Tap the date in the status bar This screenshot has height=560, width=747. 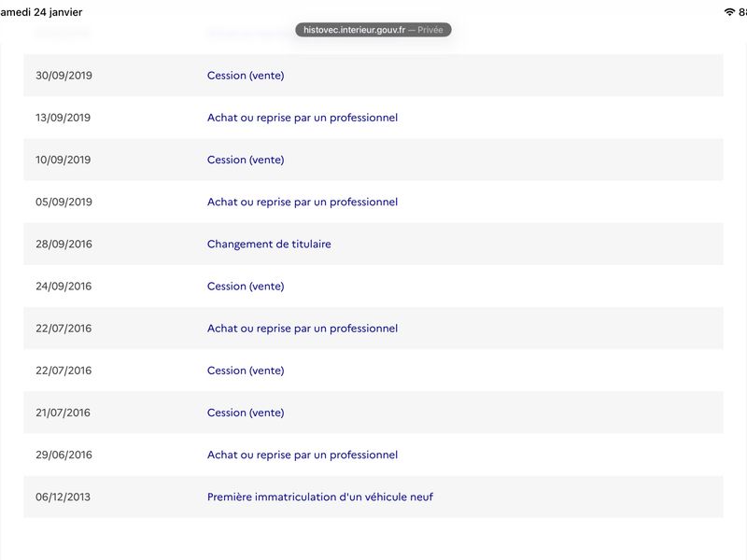pos(42,12)
